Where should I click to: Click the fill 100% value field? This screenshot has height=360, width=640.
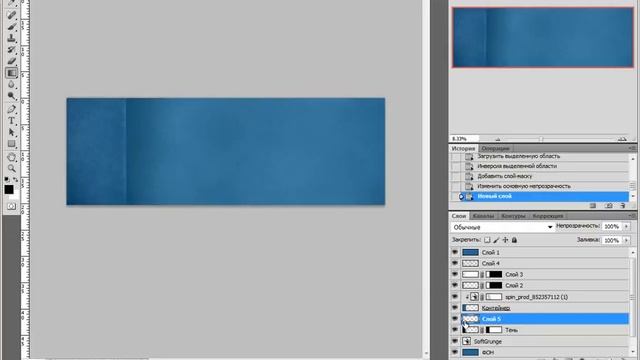click(x=611, y=240)
